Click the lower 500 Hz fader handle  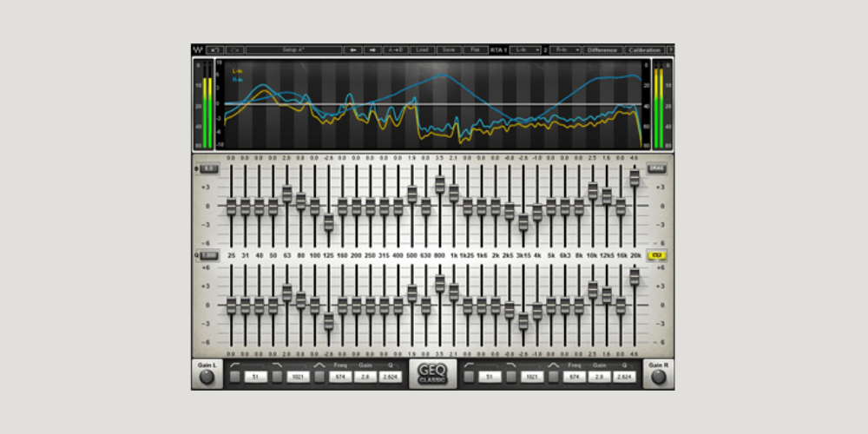click(x=412, y=293)
